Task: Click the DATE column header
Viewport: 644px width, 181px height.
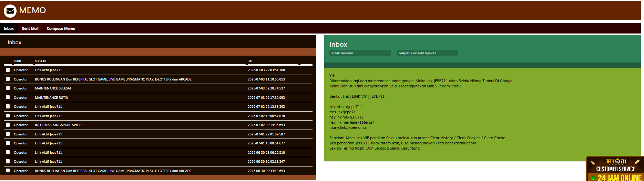Action: (251, 61)
